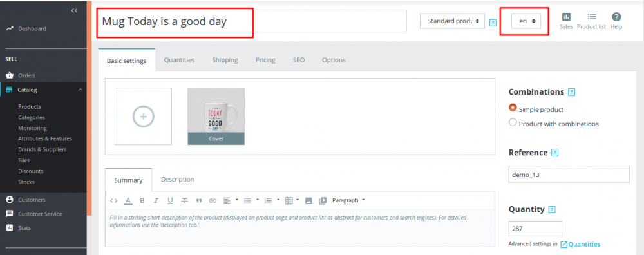Toggle strikethrough formatting
Viewport: 644px width, 255px height.
coord(185,201)
